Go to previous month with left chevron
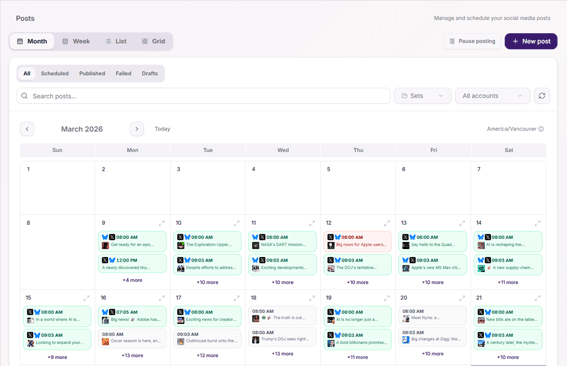This screenshot has width=567, height=366. pos(27,129)
